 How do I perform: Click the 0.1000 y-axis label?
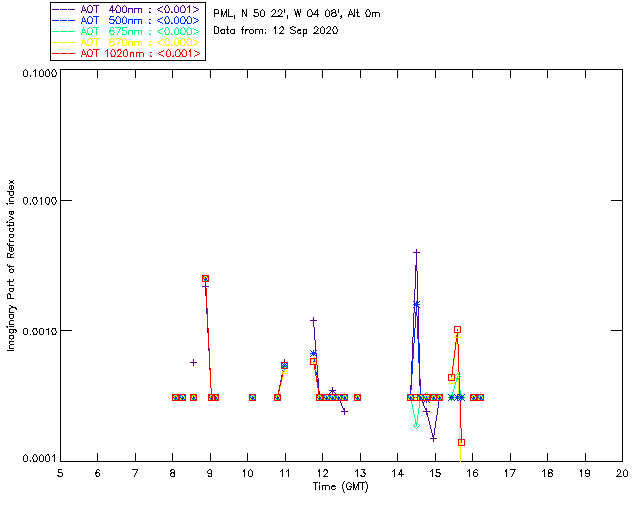click(39, 73)
